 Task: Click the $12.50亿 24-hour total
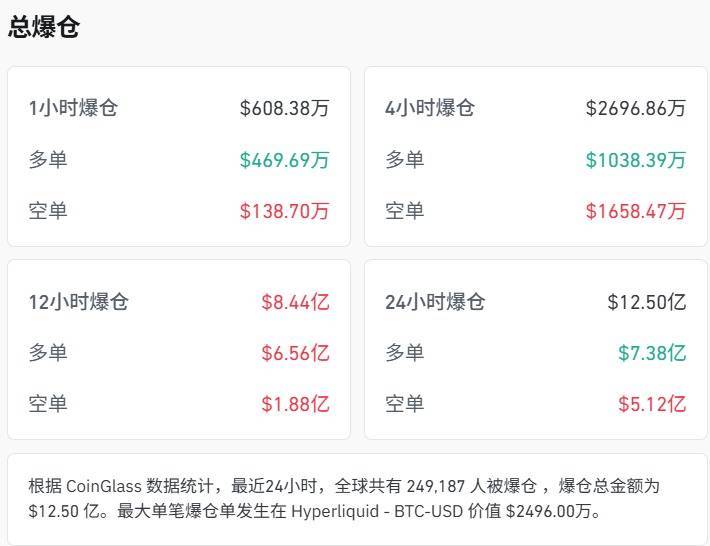pos(647,302)
